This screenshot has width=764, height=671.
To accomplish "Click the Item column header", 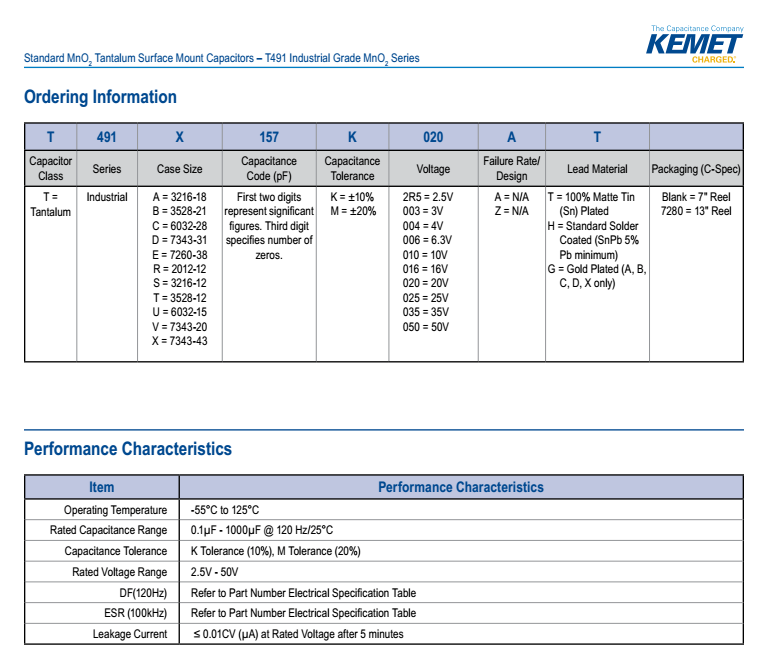I will (101, 487).
